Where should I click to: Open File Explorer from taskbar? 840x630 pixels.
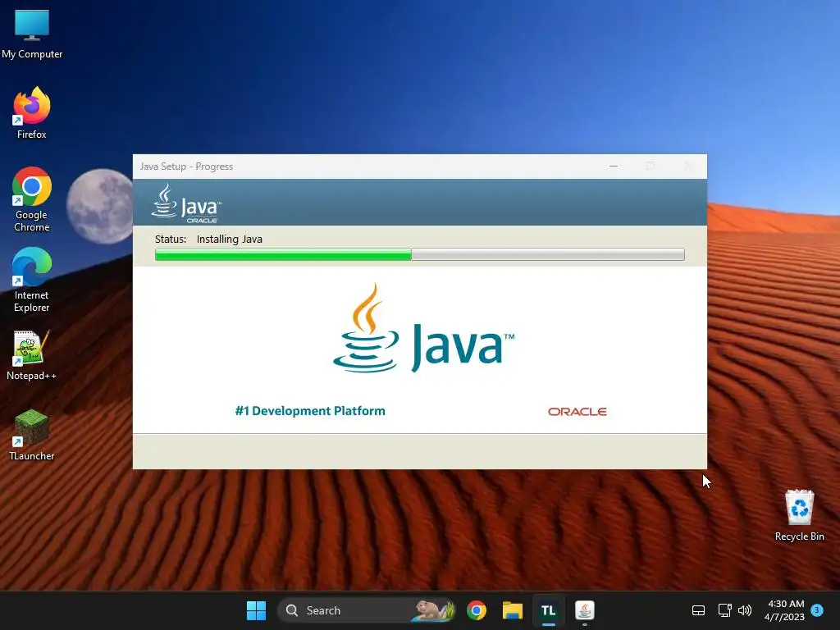(x=512, y=610)
